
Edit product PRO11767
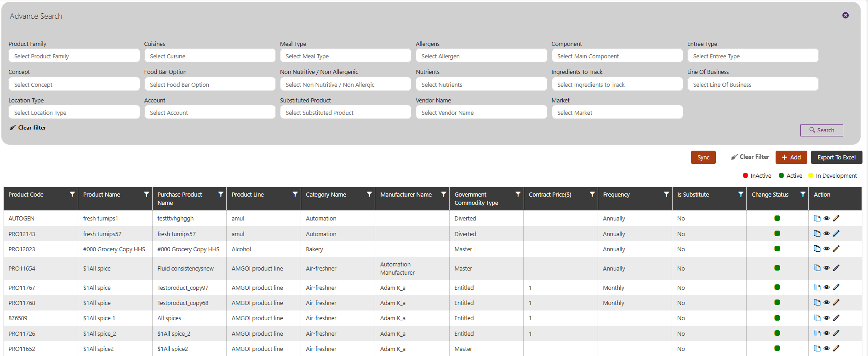pos(836,287)
